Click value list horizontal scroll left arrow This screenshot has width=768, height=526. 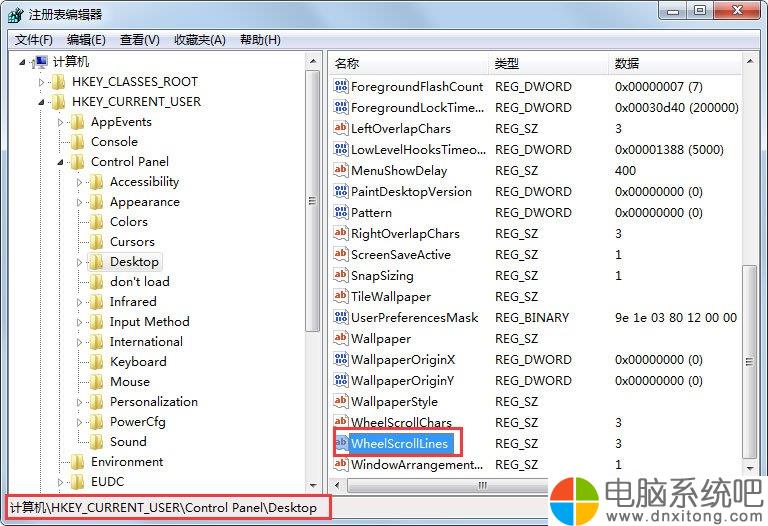[x=337, y=485]
